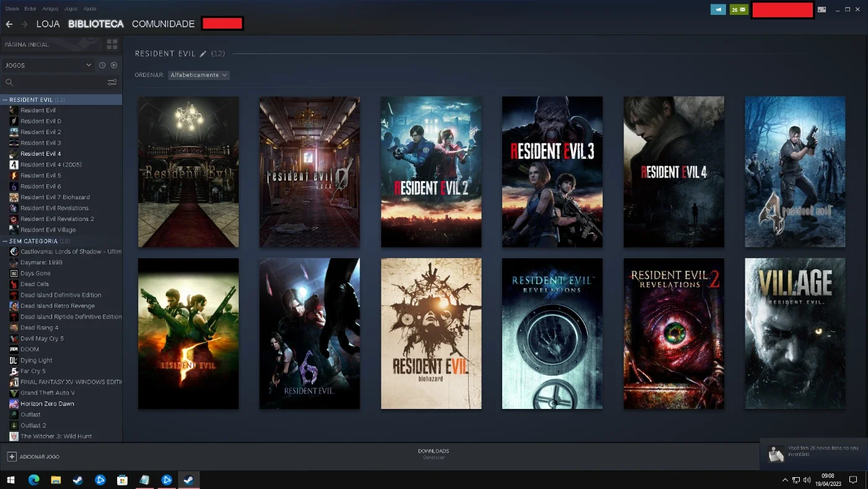Go back with the left arrow

pyautogui.click(x=9, y=24)
